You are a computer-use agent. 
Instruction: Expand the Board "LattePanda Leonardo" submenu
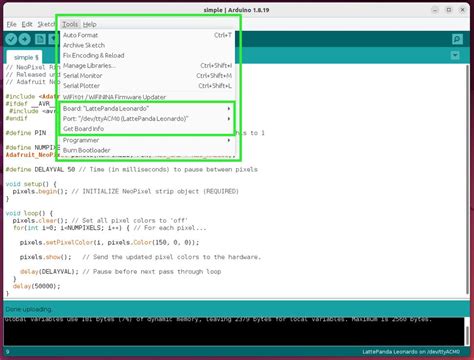click(x=147, y=109)
